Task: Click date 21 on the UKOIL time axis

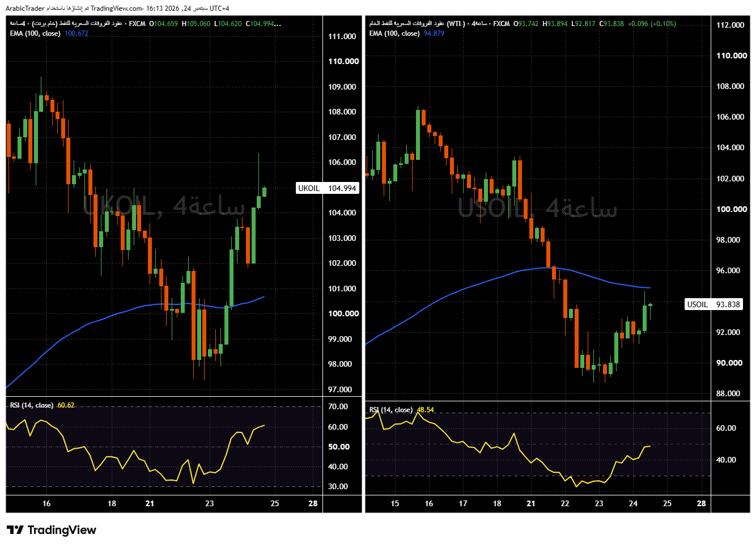Action: click(x=150, y=503)
